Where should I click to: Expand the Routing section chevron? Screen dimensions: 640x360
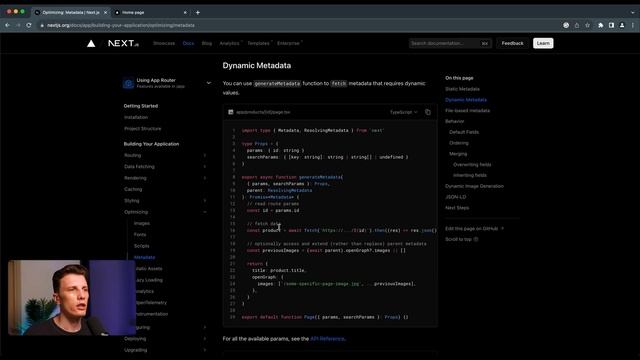coord(205,156)
